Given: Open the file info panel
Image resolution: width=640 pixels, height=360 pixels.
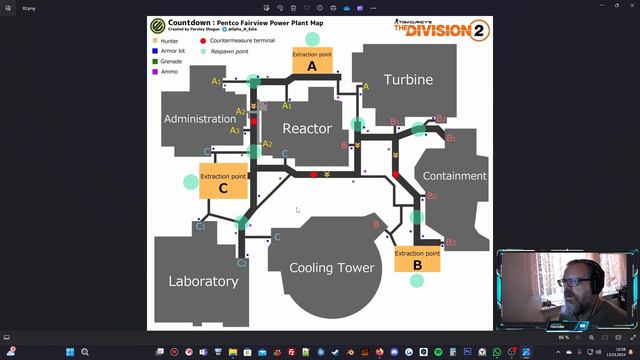Looking at the screenshot, I should (320, 8).
